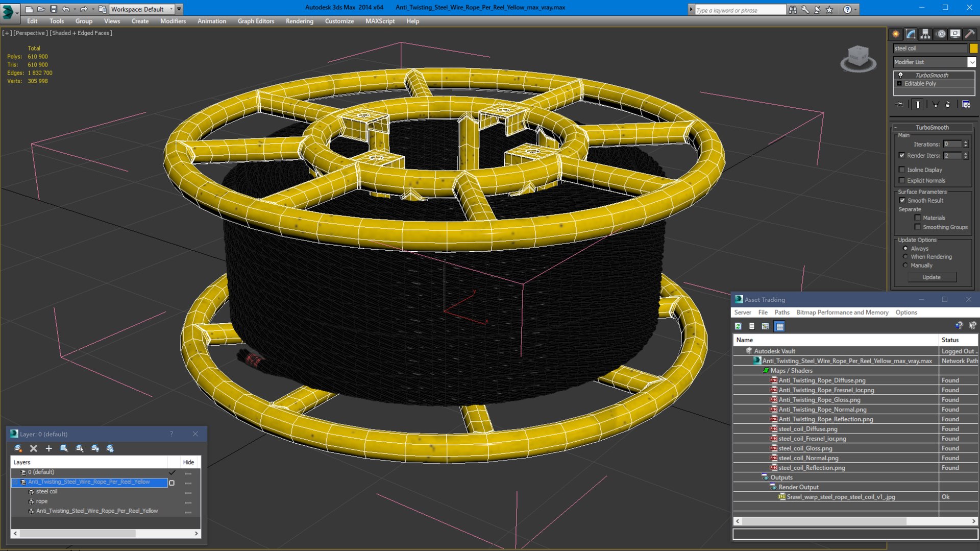Screen dimensions: 980x551
Task: Toggle Smooth Result checkbox
Action: [x=902, y=200]
